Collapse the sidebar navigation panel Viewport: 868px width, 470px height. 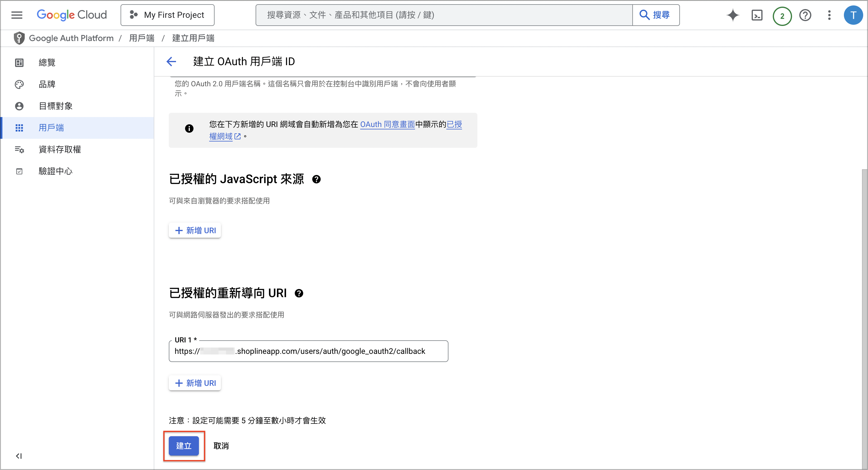(x=19, y=456)
